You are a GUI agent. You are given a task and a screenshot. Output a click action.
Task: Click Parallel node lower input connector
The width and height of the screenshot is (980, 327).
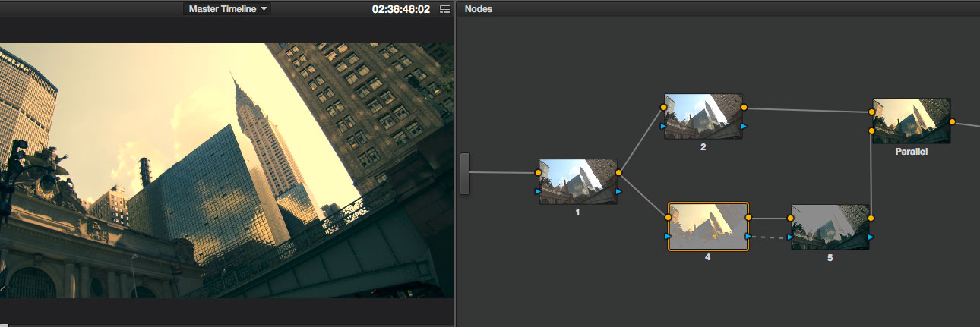(872, 130)
